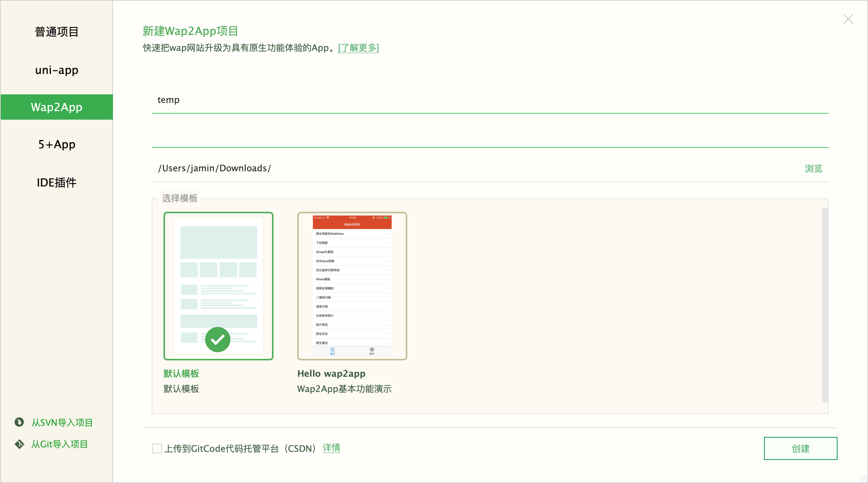Screen dimensions: 868x483
Task: Click 浏览 to browse for folder
Action: [x=813, y=168]
